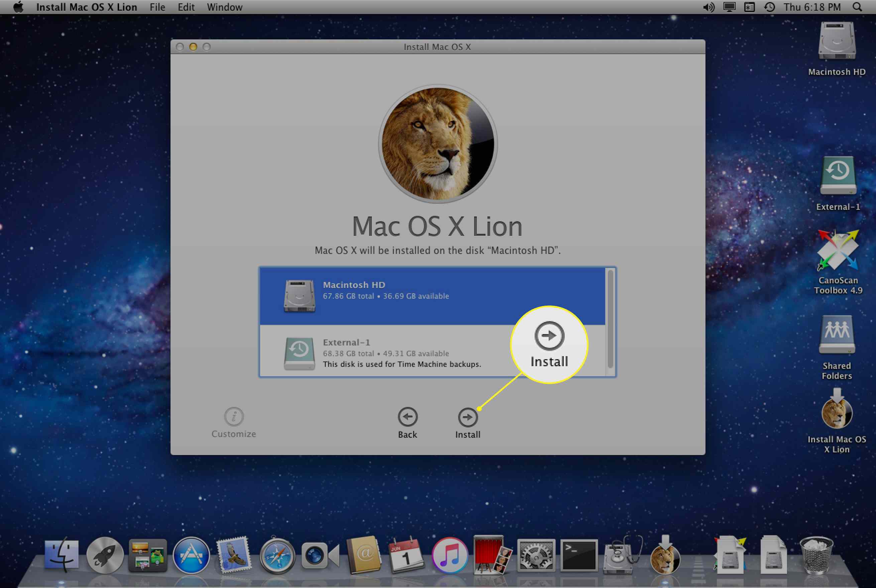Click the Lion installer icon in Dock
The image size is (876, 588).
[665, 555]
